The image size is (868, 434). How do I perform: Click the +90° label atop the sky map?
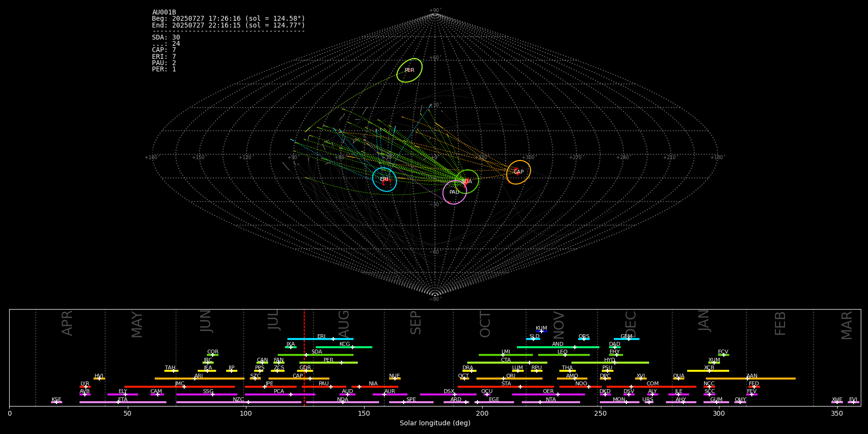coord(434,11)
